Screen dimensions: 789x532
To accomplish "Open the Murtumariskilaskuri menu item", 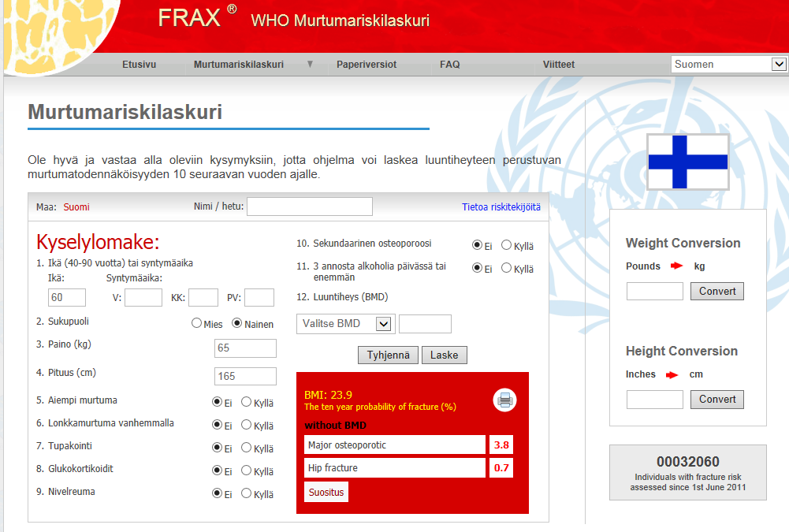I will 239,65.
